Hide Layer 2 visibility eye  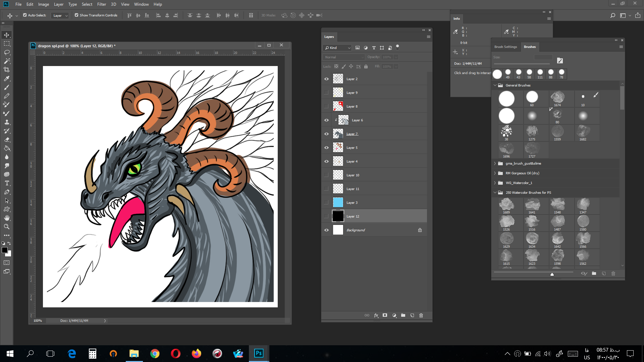(x=326, y=79)
